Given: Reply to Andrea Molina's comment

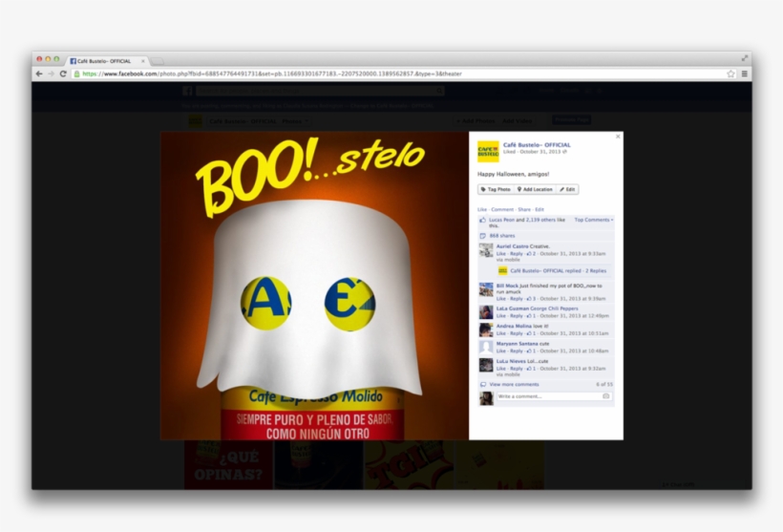Looking at the screenshot, I should tap(517, 333).
